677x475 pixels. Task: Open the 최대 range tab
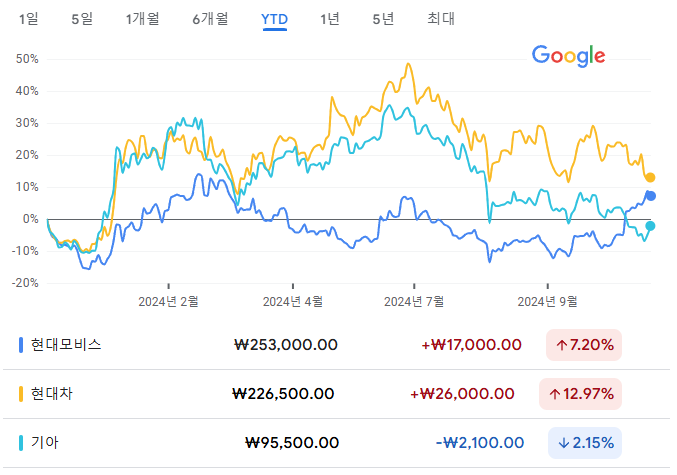pos(441,19)
